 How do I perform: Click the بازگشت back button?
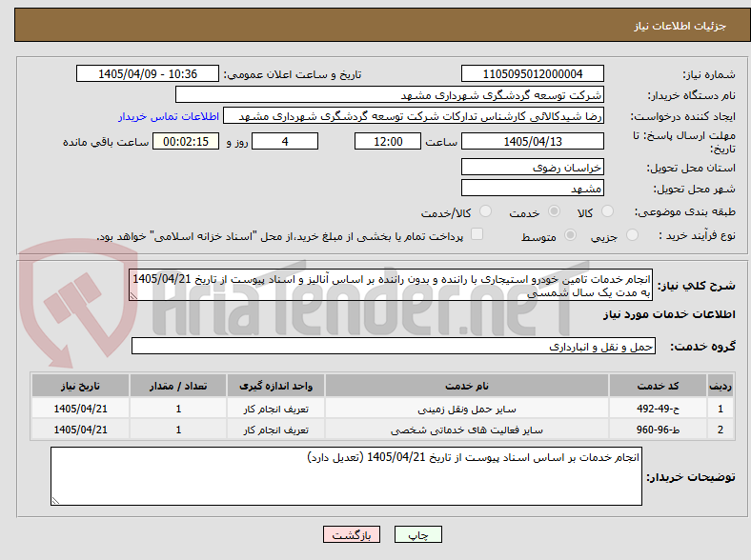[352, 534]
